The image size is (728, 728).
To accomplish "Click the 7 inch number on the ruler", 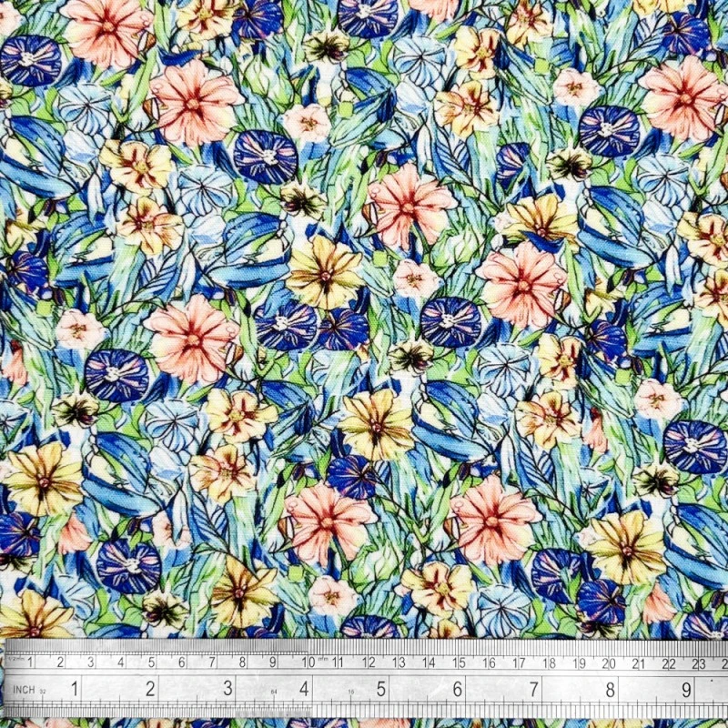I will click(535, 688).
